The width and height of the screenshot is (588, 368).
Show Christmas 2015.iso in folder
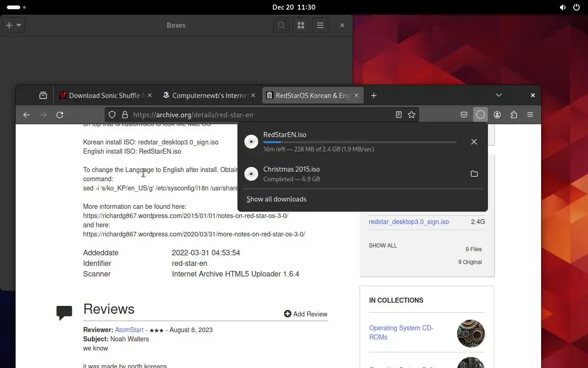point(474,174)
